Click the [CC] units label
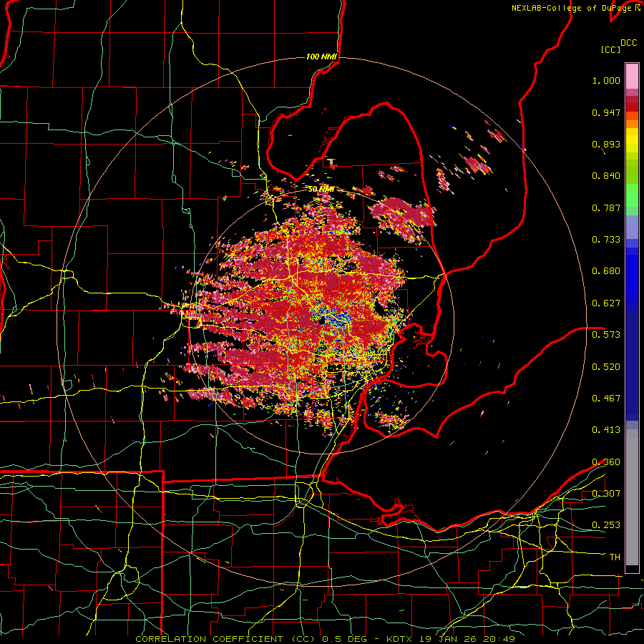Viewport: 644px width, 644px height. tap(610, 50)
